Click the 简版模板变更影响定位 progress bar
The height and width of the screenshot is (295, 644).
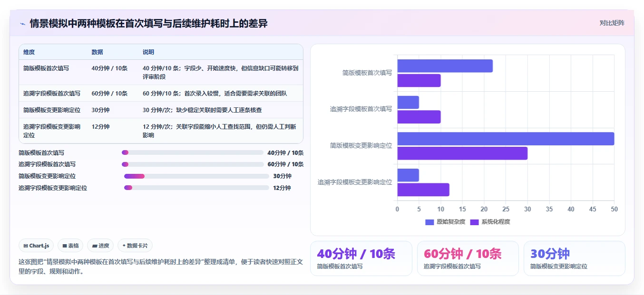[196, 176]
